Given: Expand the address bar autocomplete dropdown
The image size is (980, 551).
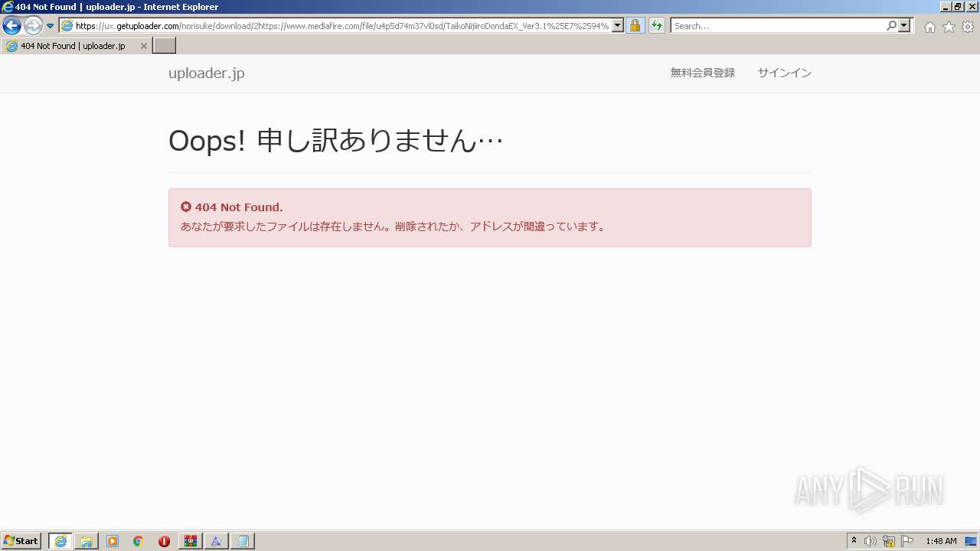Looking at the screenshot, I should click(x=618, y=26).
